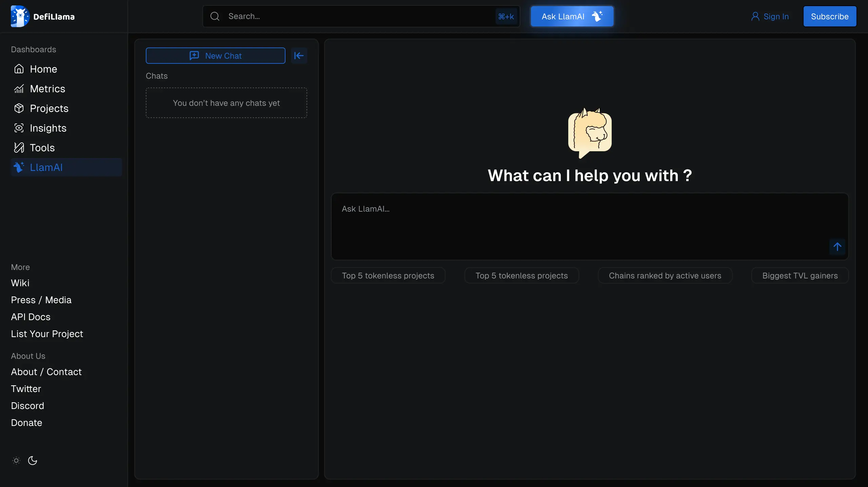Click the Dashboards section label
This screenshot has width=868, height=487.
[x=34, y=49]
